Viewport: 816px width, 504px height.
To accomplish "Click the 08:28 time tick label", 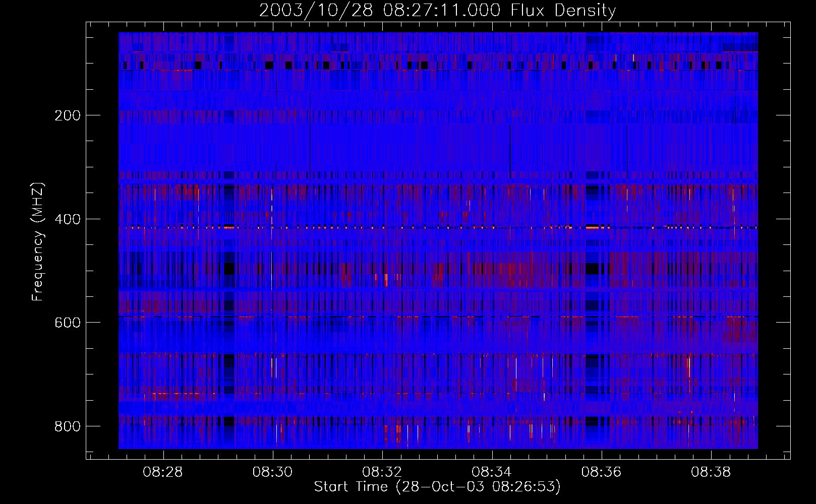I will pyautogui.click(x=162, y=472).
